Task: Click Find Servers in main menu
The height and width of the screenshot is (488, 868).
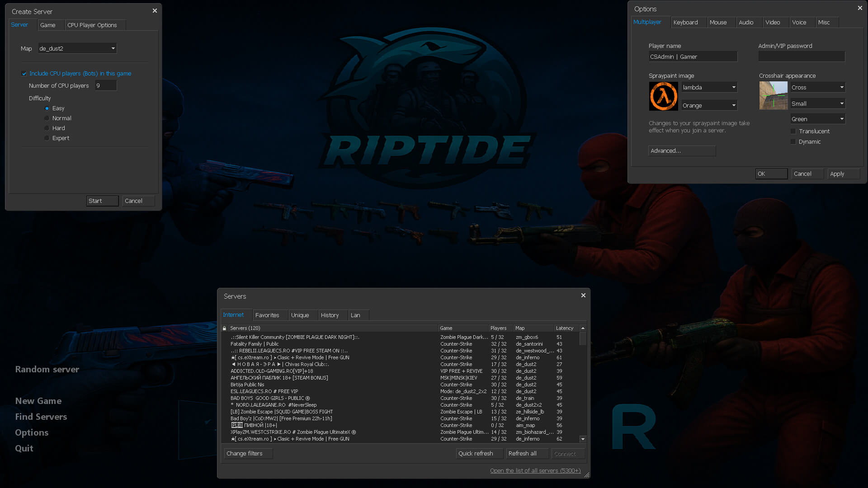Action: [x=41, y=417]
